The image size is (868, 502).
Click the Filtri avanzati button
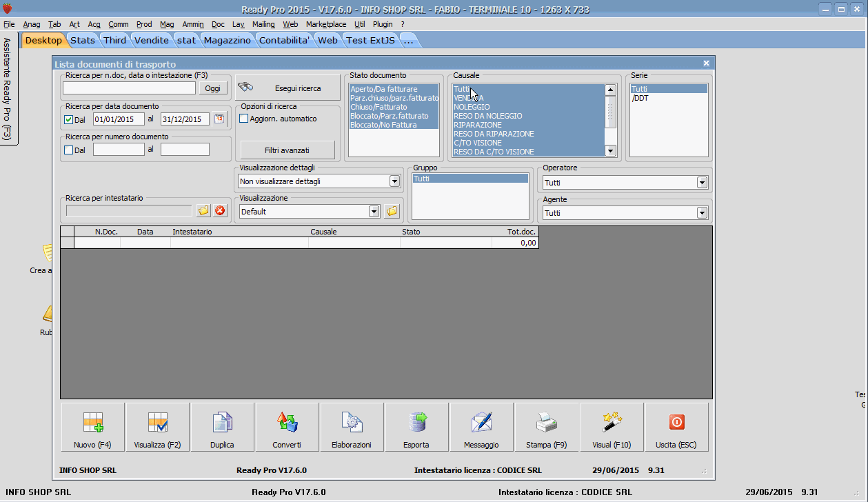pyautogui.click(x=287, y=150)
